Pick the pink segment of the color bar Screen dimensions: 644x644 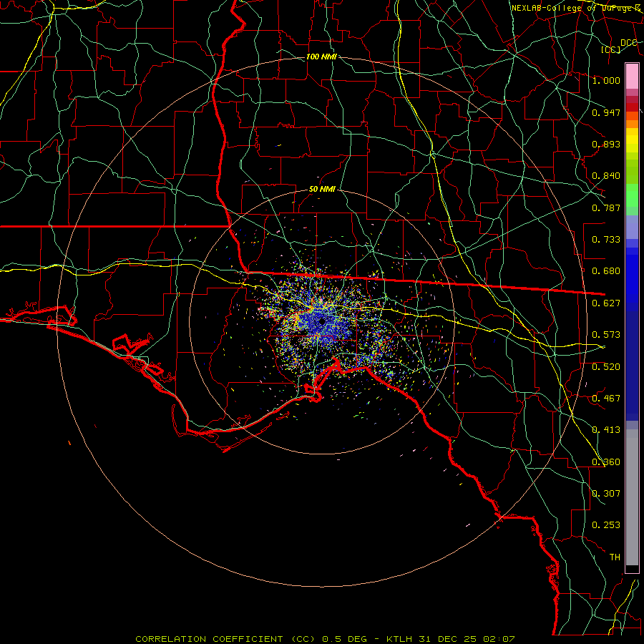pos(632,77)
